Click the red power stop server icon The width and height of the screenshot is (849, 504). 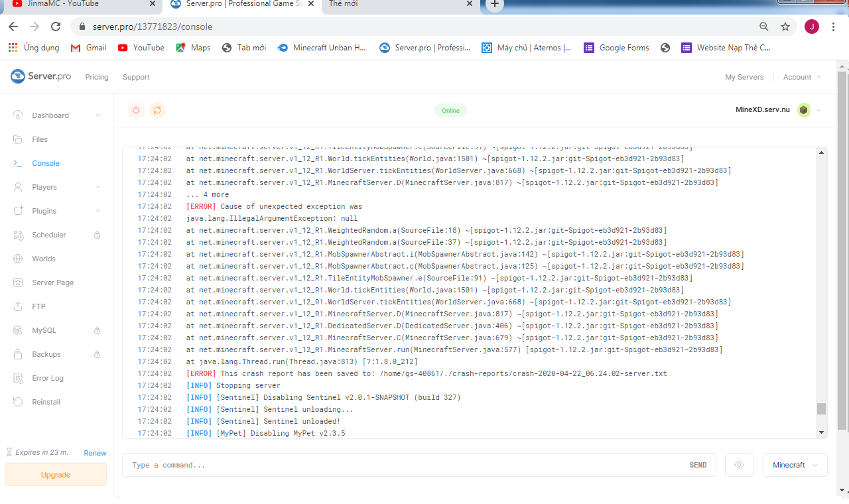coord(136,110)
